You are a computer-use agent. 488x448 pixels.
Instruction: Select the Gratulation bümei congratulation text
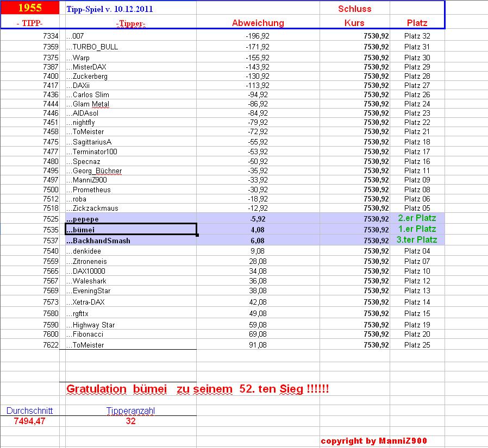(198, 389)
